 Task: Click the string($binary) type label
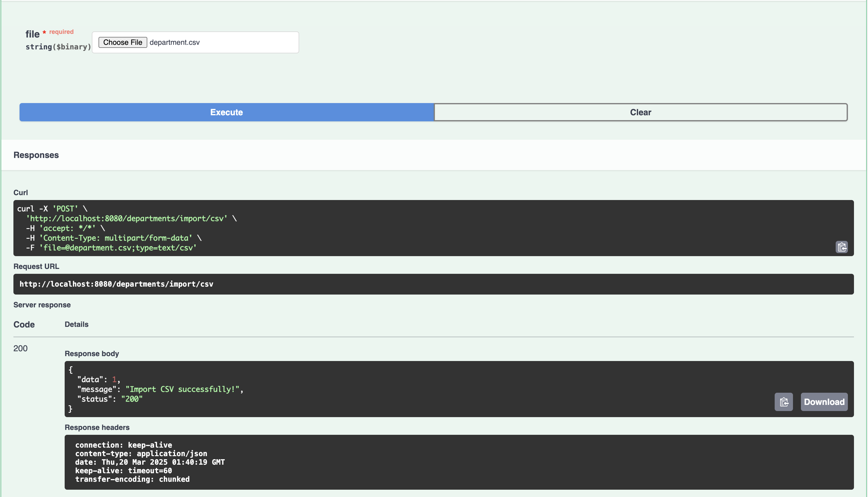[58, 47]
